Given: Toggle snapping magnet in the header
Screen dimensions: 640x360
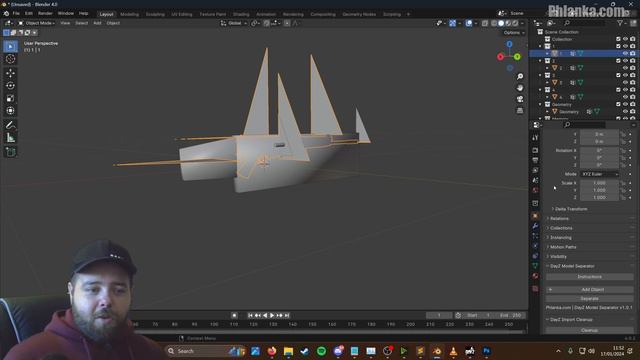Looking at the screenshot, I should (267, 23).
